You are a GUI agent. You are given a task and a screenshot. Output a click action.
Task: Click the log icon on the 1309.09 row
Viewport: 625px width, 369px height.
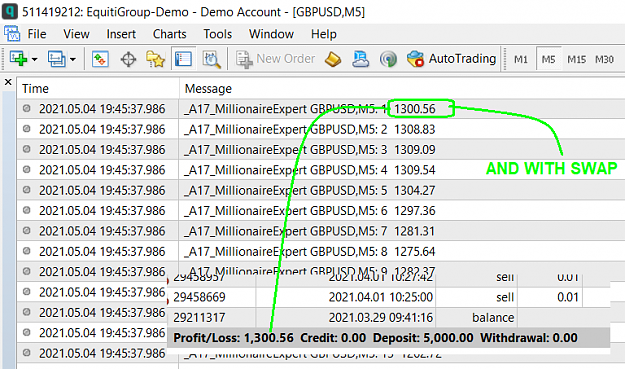[27, 149]
